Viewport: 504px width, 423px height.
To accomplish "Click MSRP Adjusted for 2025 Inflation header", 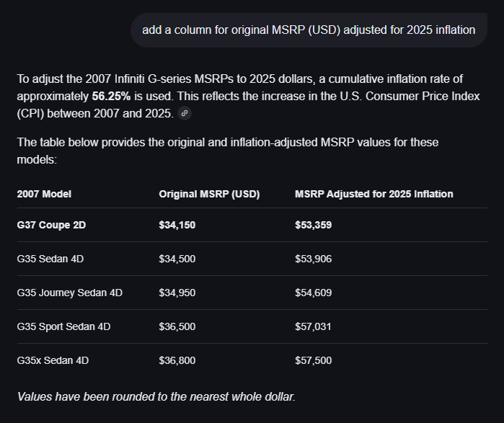I will tap(374, 194).
